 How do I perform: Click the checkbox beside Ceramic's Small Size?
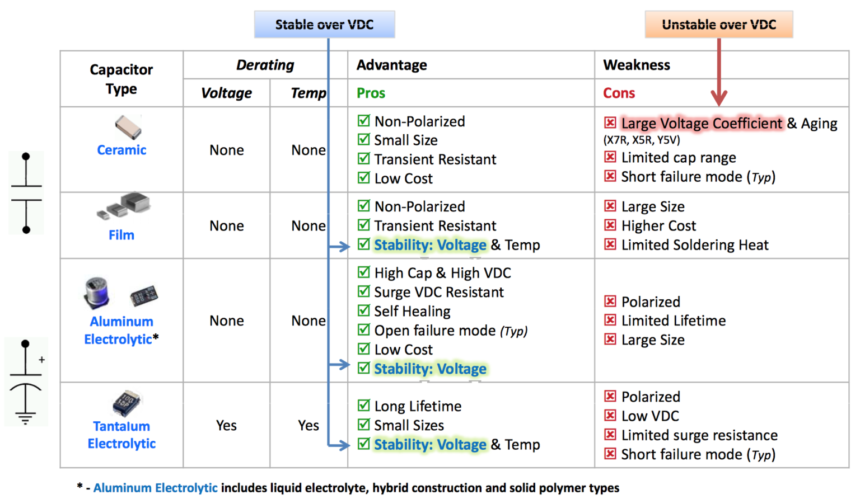coord(364,140)
